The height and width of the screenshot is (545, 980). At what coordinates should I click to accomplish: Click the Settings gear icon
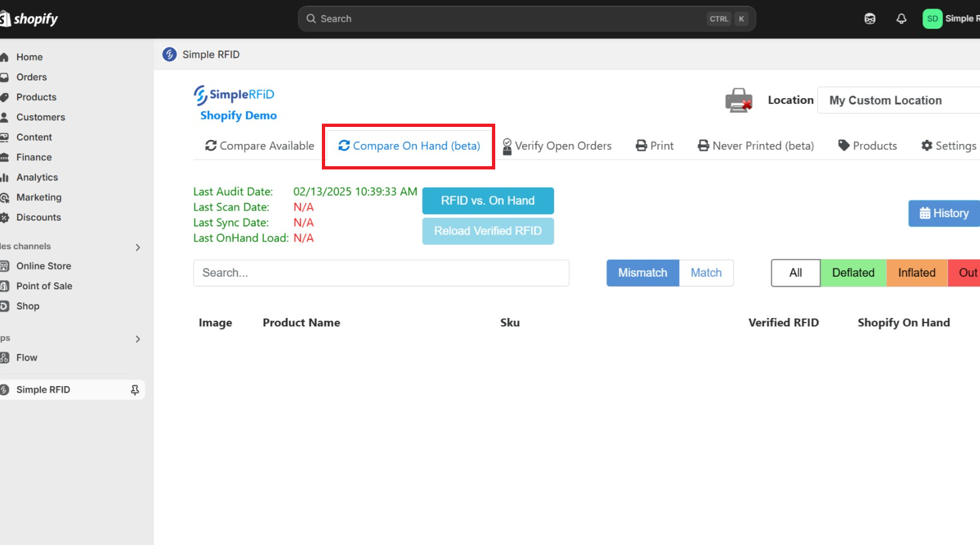point(927,145)
